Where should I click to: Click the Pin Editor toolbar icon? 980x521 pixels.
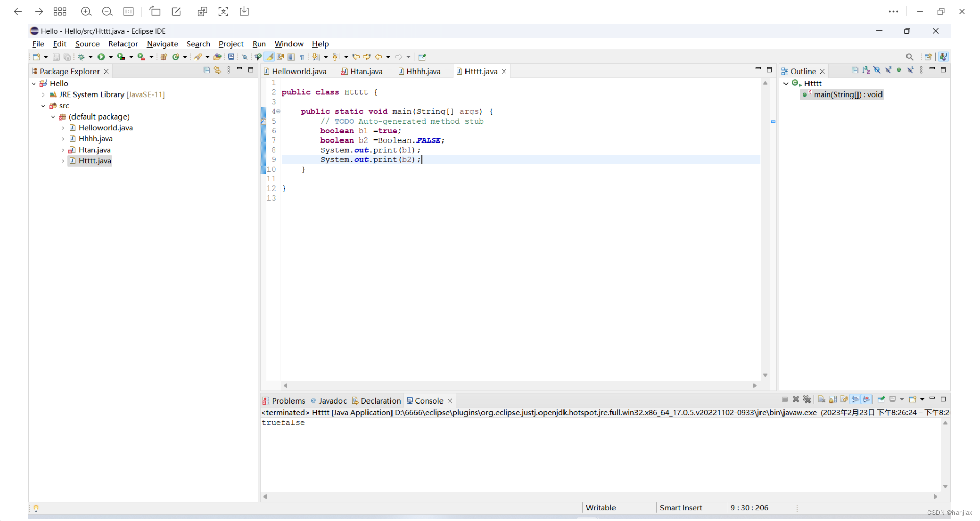point(422,57)
